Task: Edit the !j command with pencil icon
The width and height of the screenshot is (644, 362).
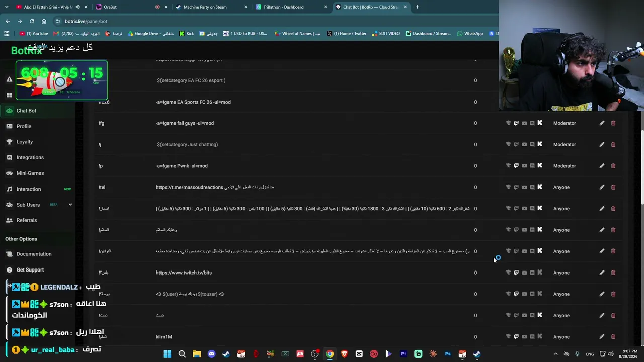Action: (602, 144)
